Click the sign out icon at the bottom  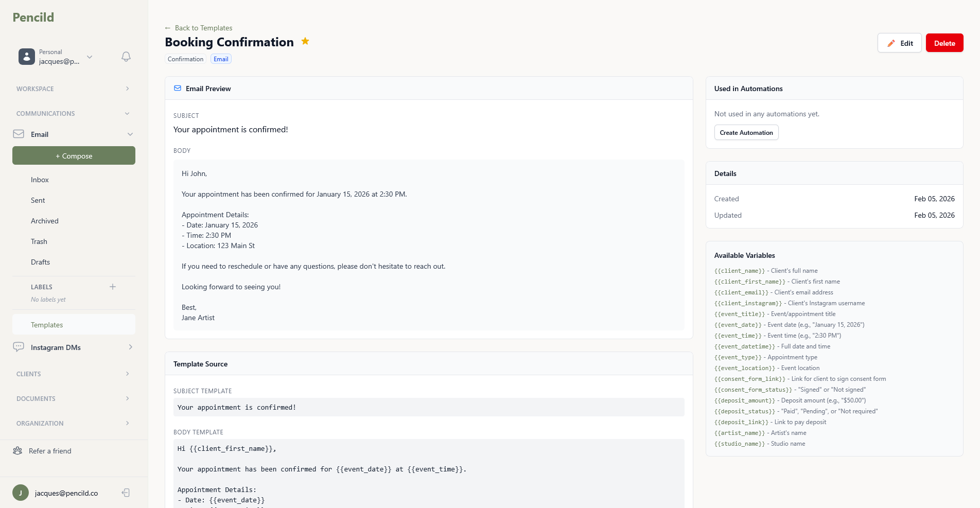point(125,493)
